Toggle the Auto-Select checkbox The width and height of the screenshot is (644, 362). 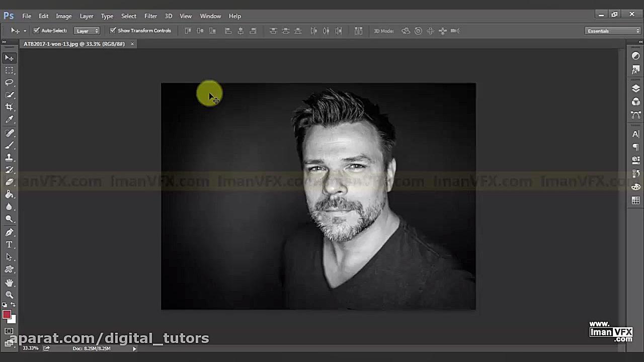36,31
